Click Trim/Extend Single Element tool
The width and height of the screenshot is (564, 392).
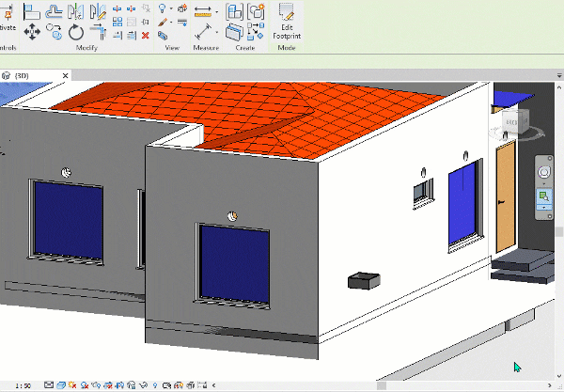point(117,35)
